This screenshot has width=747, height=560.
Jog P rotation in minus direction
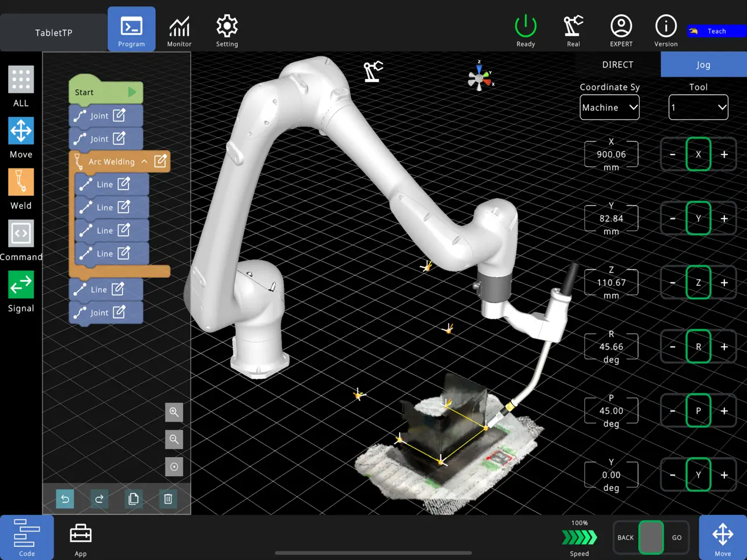click(673, 411)
